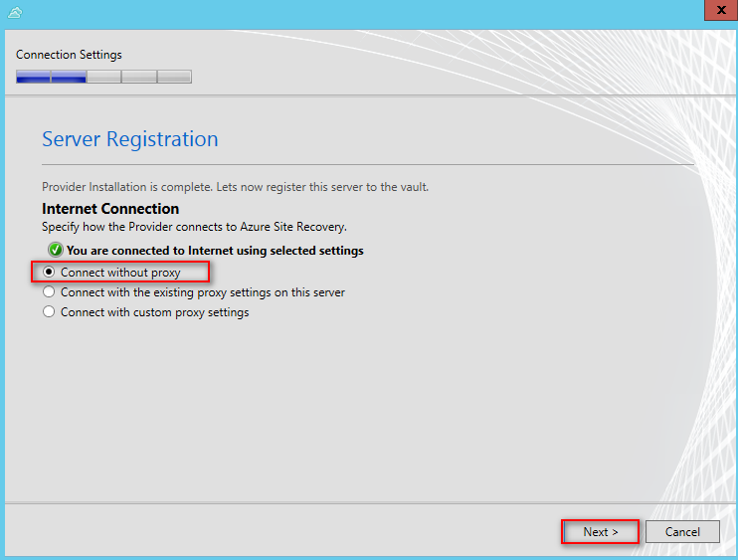Click the Specify how the Provider connects text
Screen dimensions: 738x560
(194, 227)
